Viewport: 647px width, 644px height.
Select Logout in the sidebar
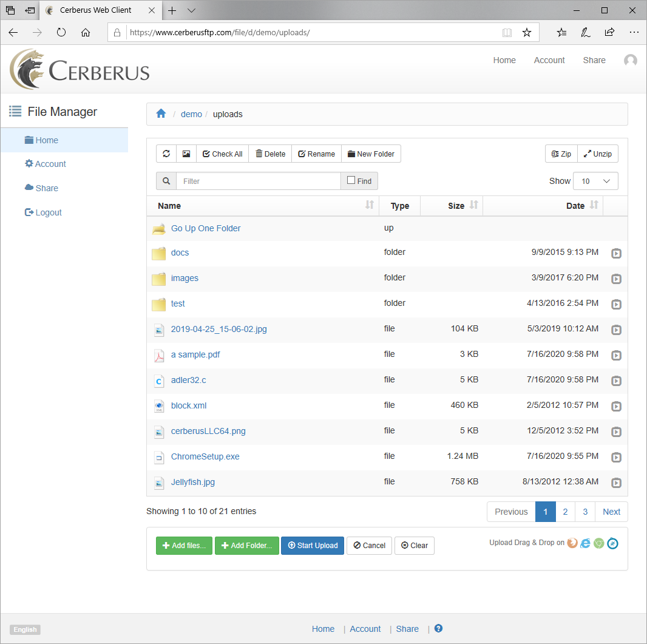[49, 213]
